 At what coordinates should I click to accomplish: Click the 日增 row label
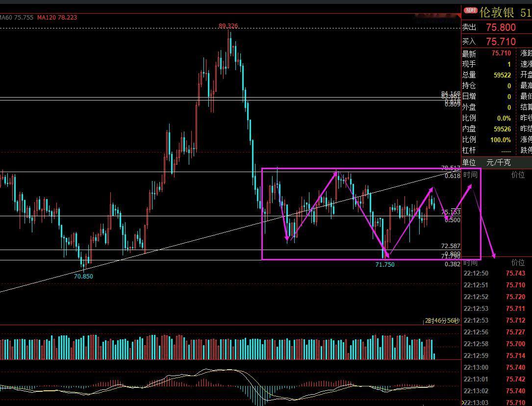(469, 97)
